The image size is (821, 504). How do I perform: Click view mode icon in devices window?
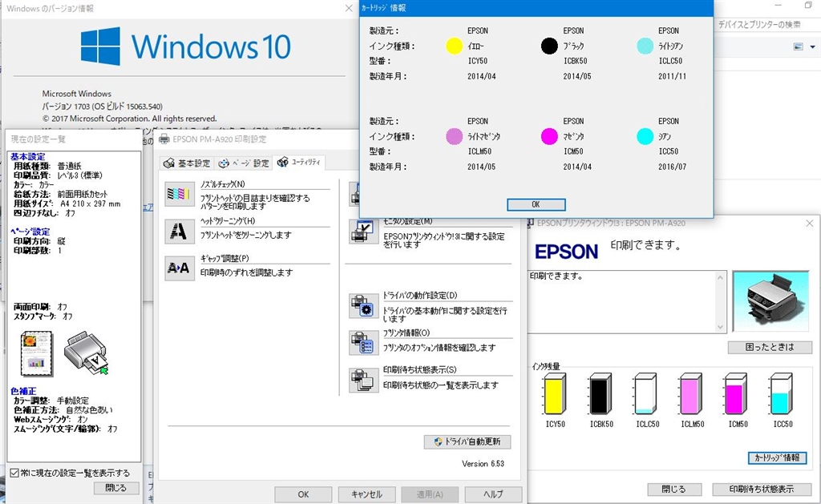pyautogui.click(x=799, y=46)
